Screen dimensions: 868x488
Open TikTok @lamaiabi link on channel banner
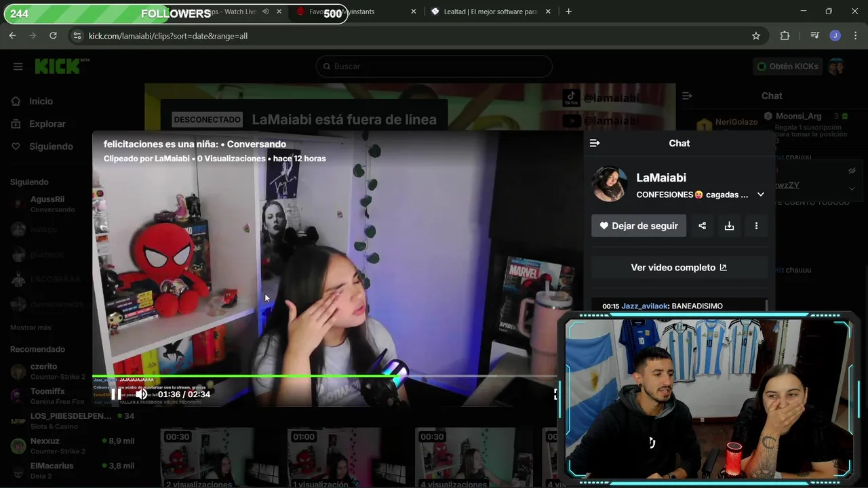601,98
